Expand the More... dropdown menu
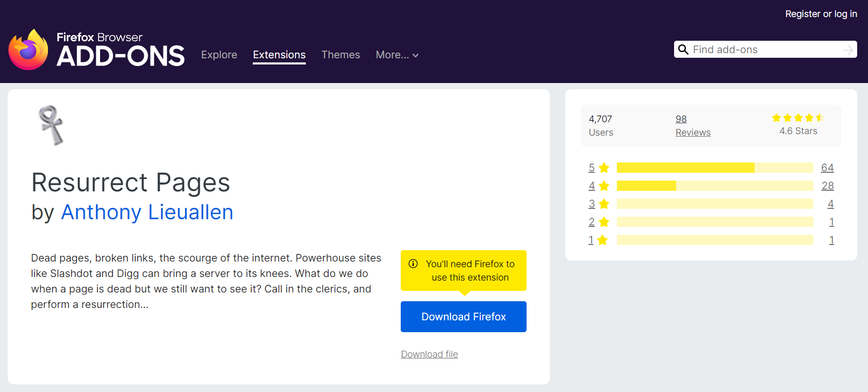868x392 pixels. (397, 55)
